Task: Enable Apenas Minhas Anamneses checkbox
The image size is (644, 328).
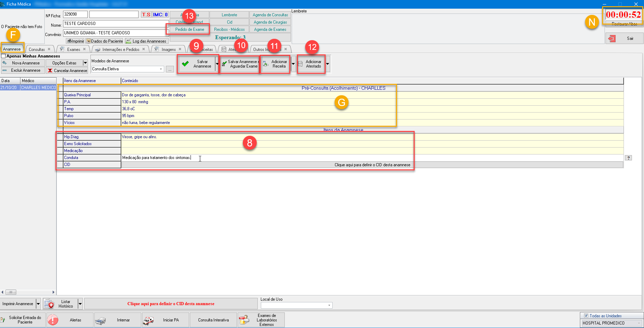Action: click(x=3, y=56)
